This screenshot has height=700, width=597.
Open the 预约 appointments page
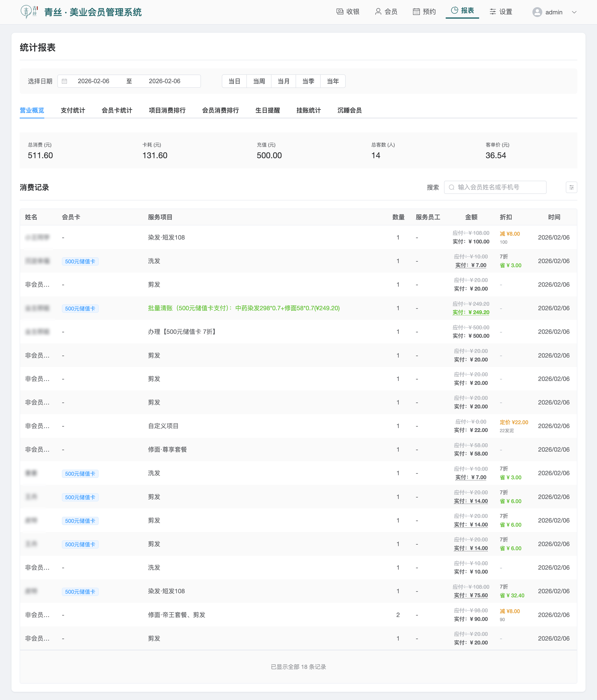(x=424, y=12)
